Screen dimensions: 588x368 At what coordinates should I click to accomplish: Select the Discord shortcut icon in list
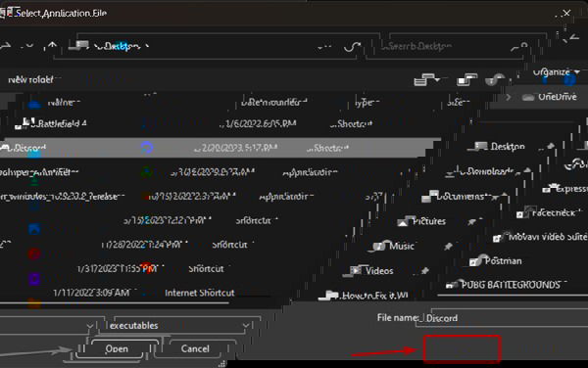pos(147,148)
